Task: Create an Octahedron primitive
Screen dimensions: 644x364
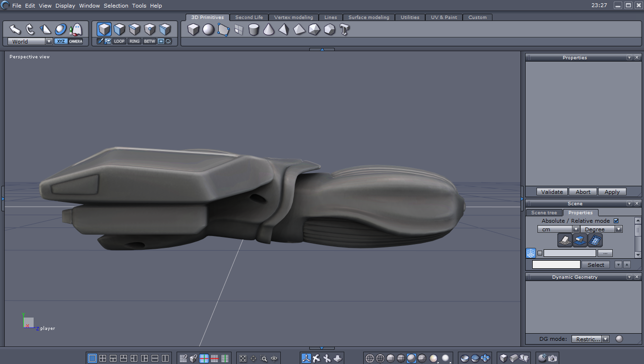Action: [x=299, y=29]
